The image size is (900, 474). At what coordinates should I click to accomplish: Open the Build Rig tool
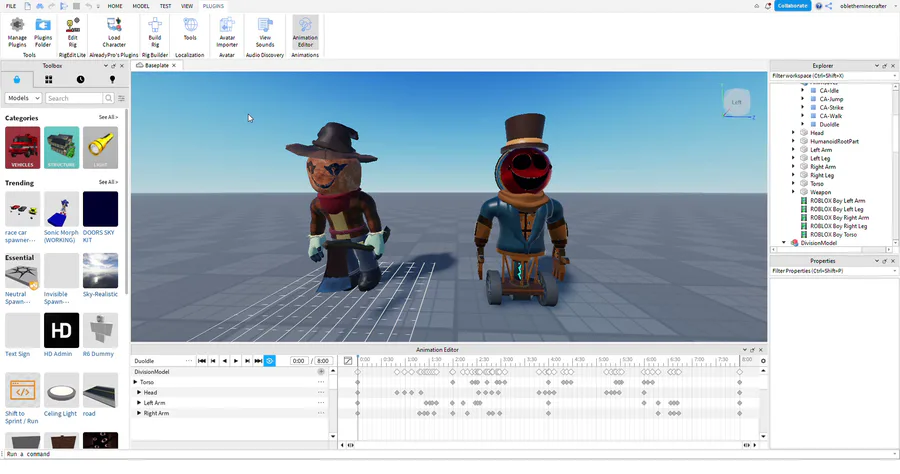[155, 32]
